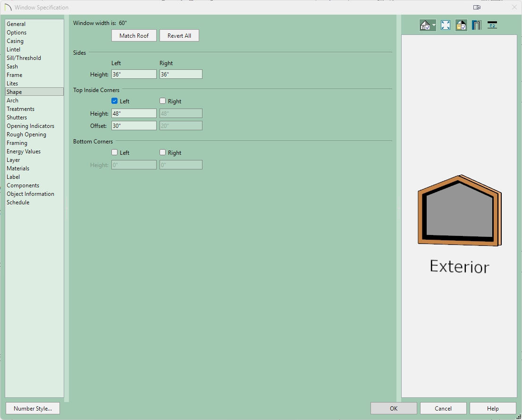Click the arch logo beside Window Specification

click(x=8, y=8)
